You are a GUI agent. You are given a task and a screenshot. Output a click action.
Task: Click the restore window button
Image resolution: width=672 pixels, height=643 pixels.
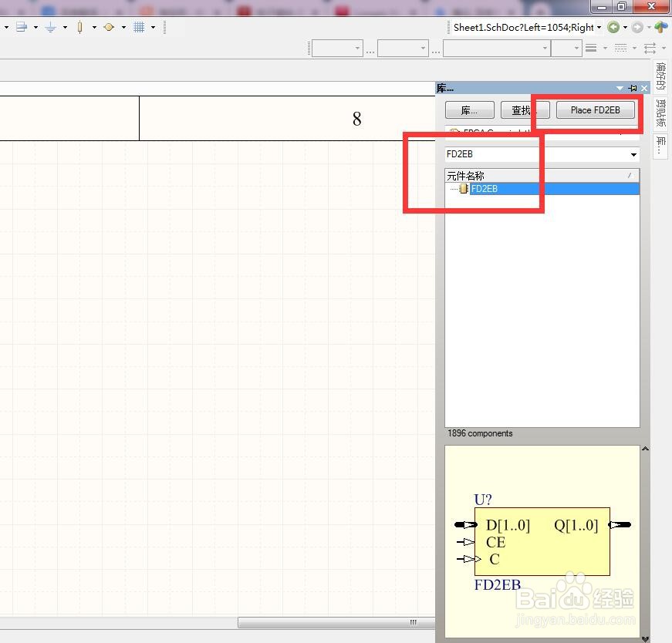click(x=622, y=6)
